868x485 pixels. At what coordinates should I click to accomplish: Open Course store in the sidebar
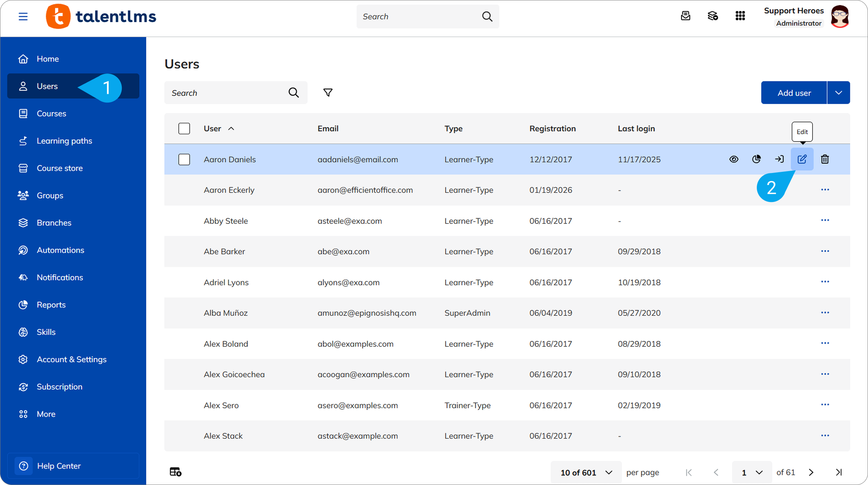coord(73,168)
